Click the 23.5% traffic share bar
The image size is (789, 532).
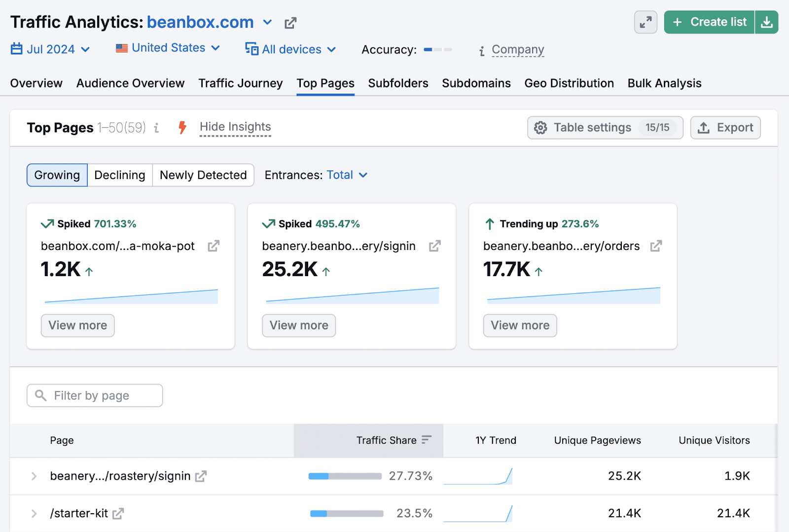point(347,514)
